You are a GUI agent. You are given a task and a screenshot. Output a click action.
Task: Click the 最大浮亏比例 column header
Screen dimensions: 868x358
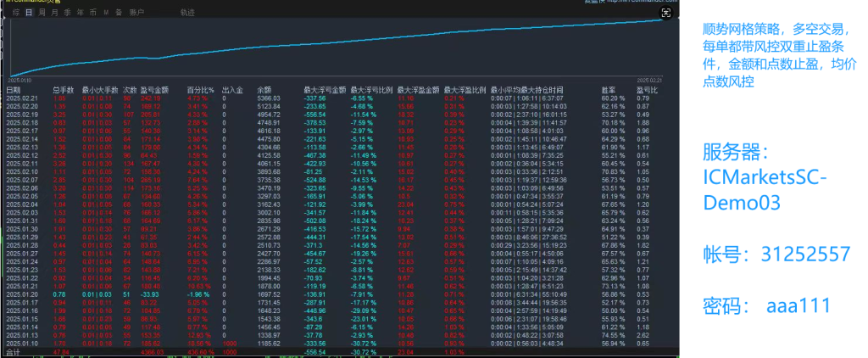(x=371, y=90)
